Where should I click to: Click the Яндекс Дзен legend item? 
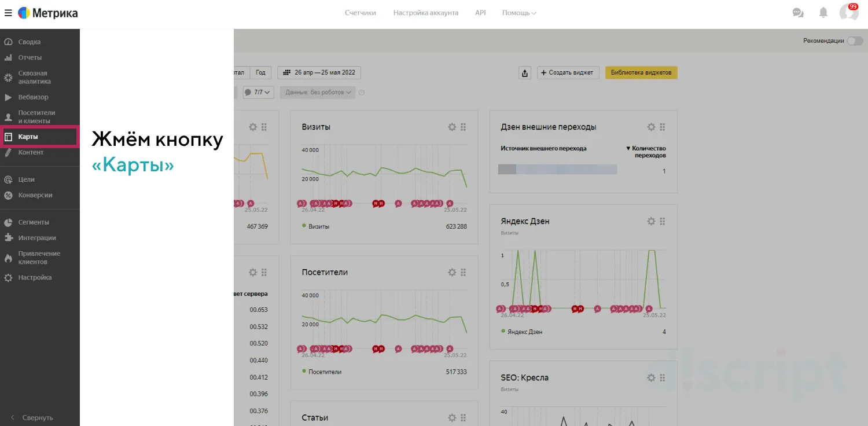521,332
